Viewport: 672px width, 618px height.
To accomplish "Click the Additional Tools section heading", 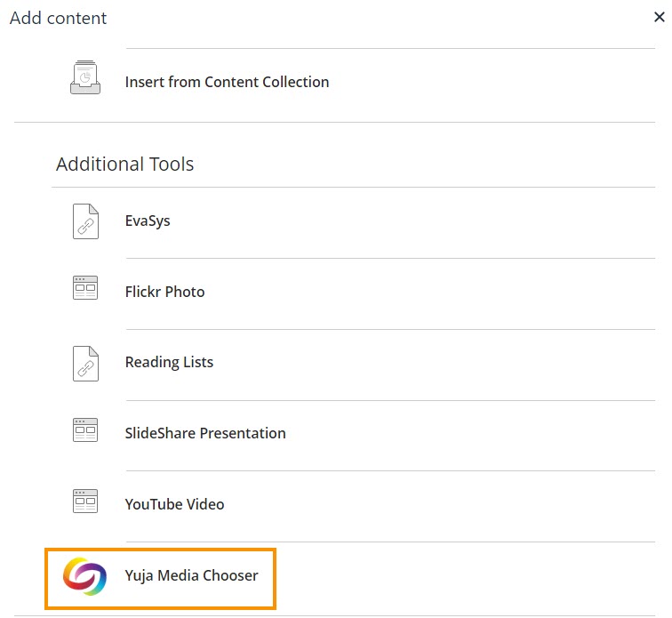I will [124, 165].
